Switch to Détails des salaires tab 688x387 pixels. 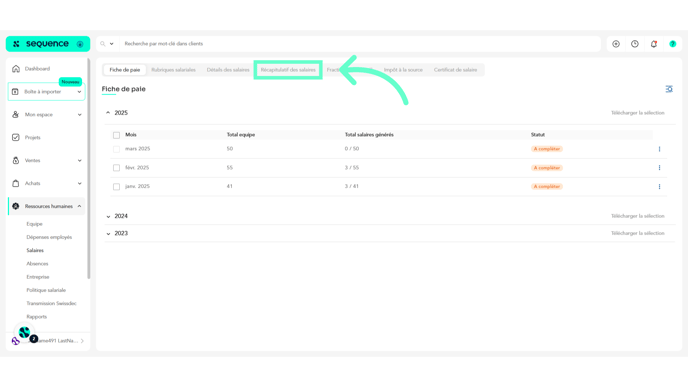tap(228, 70)
